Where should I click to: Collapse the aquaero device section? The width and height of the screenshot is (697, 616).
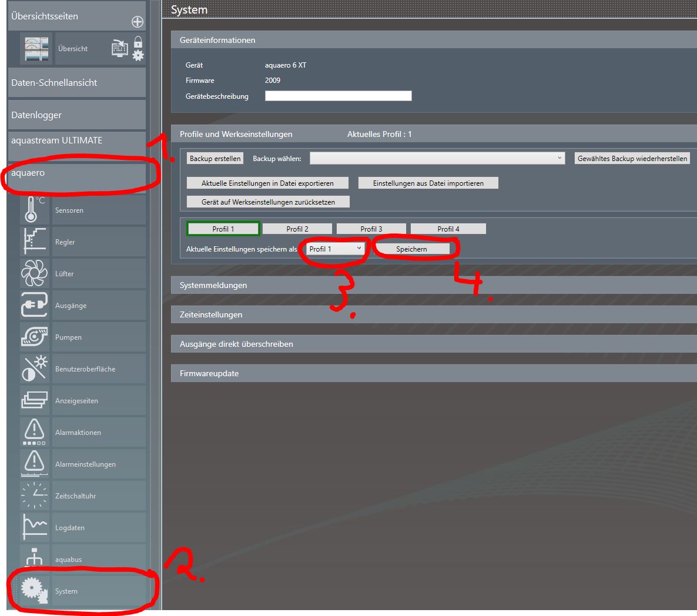click(x=76, y=178)
